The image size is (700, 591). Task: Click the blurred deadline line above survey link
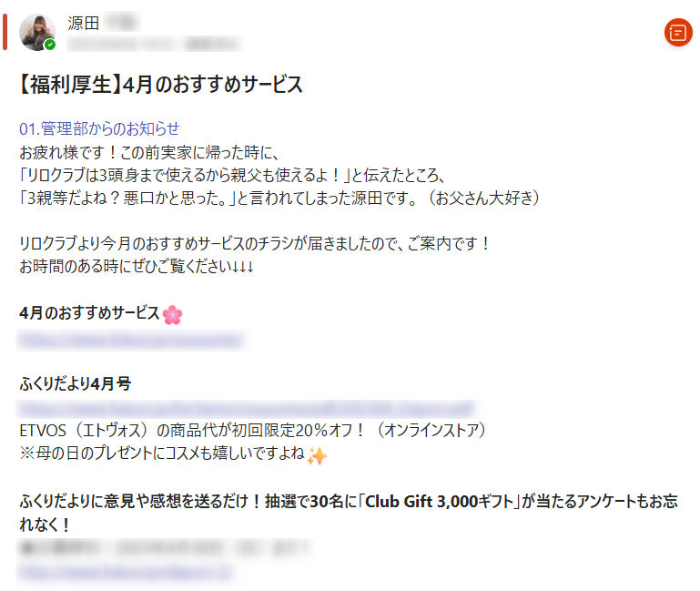(165, 548)
